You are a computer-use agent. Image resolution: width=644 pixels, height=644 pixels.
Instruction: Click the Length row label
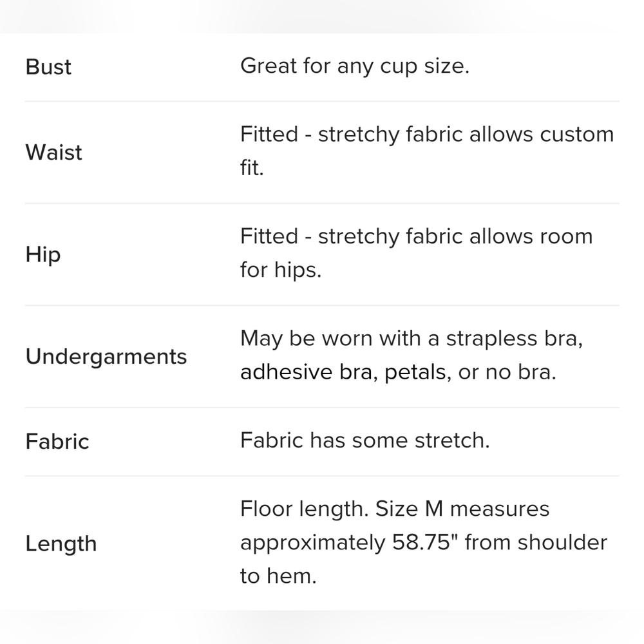[x=61, y=544]
